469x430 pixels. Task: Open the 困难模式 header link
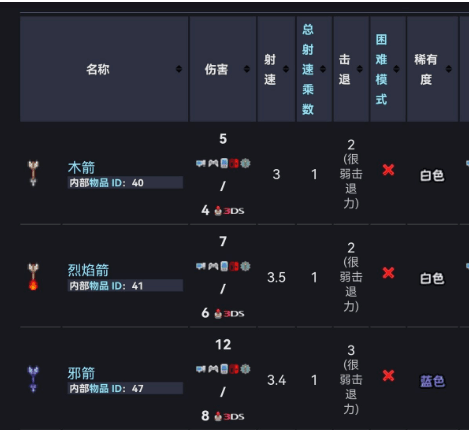click(x=381, y=69)
